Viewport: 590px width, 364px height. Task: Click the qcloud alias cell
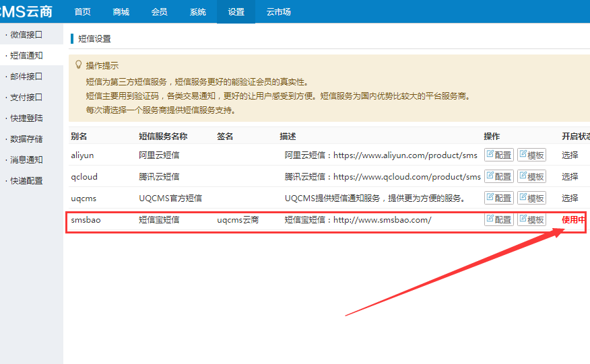pos(84,177)
